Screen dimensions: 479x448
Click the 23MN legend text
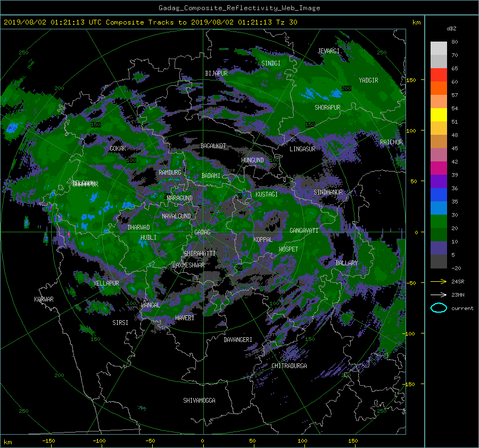coord(458,295)
